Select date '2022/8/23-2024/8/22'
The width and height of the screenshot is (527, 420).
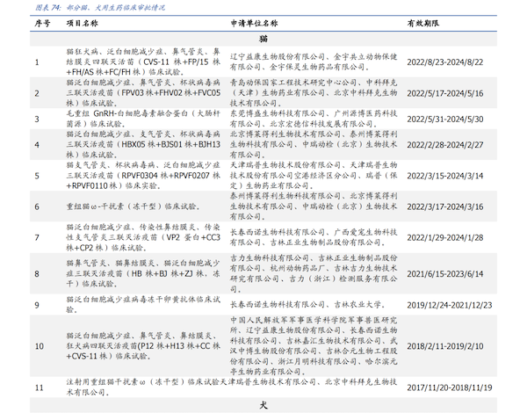tap(445, 62)
